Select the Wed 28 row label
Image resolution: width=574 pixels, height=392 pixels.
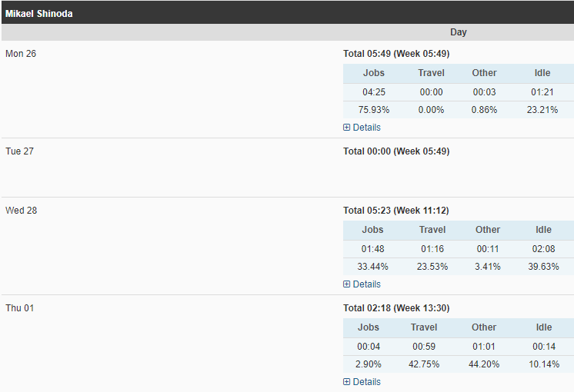pos(22,211)
